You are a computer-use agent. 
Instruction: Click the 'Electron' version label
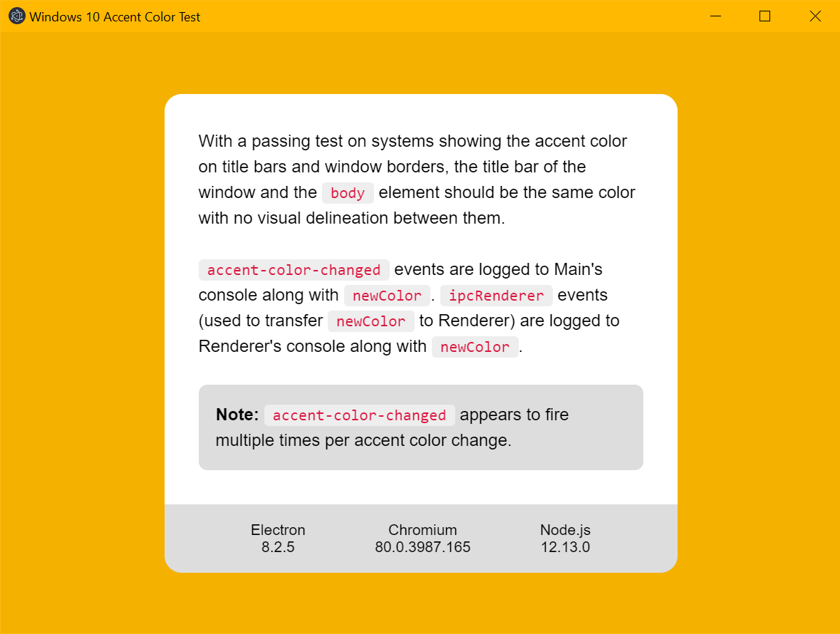coord(278,529)
